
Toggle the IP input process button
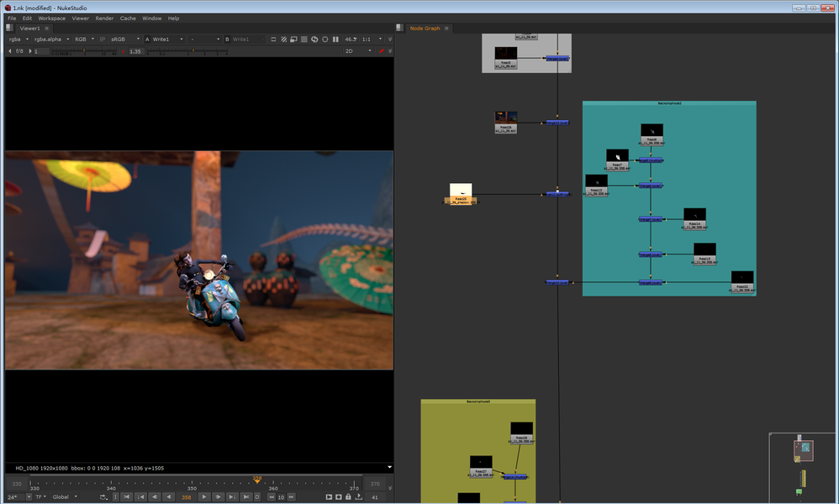click(103, 39)
